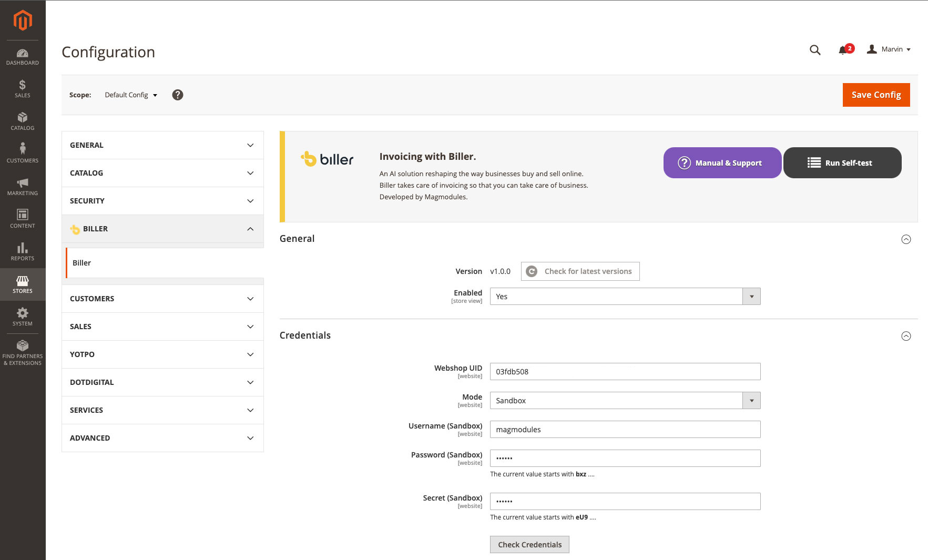Image resolution: width=928 pixels, height=560 pixels.
Task: Click Run Self-test button
Action: tap(842, 163)
